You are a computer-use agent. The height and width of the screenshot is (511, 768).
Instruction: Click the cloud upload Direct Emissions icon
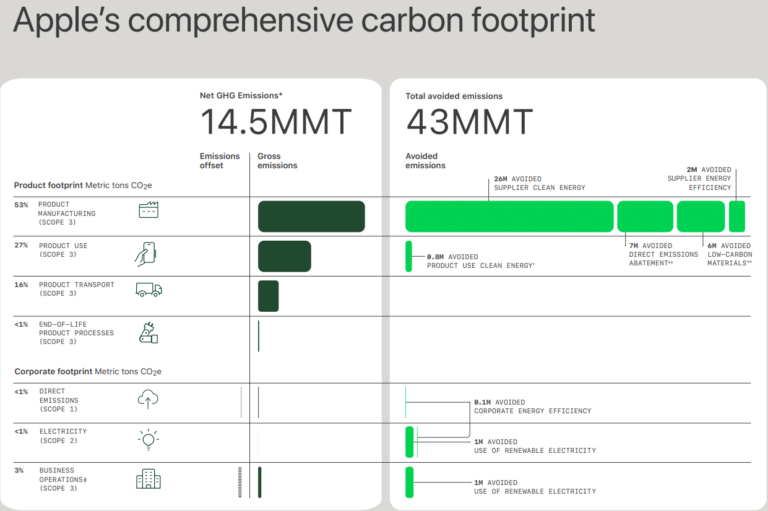point(148,399)
